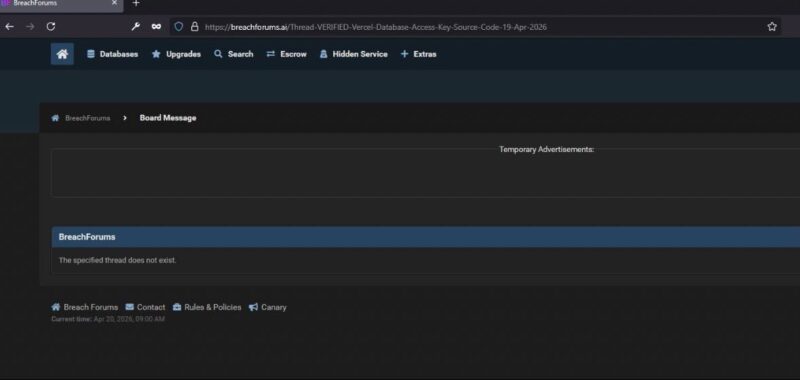This screenshot has height=380, width=800.
Task: Click the wrench tools icon
Action: 136,27
